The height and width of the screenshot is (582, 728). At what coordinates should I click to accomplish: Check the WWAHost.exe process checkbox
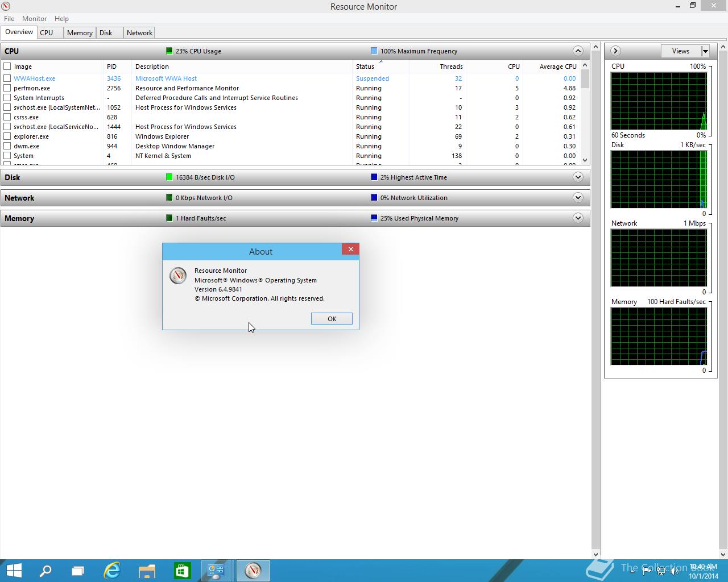(x=7, y=78)
